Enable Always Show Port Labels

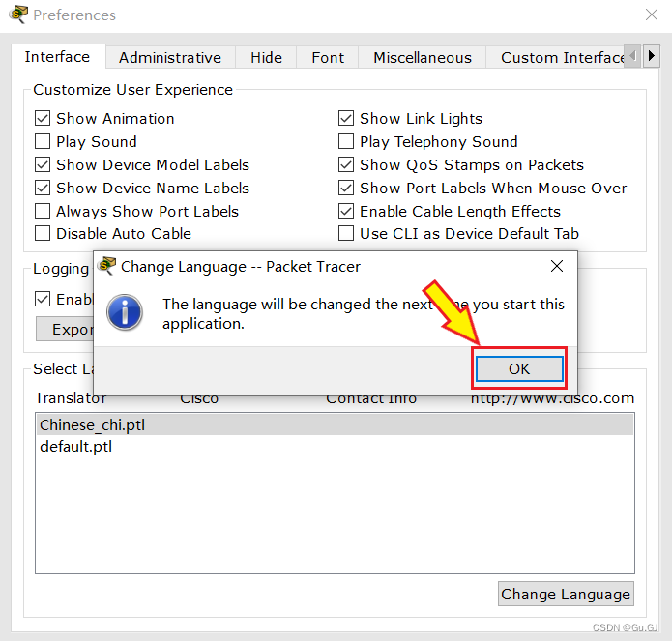pyautogui.click(x=43, y=211)
